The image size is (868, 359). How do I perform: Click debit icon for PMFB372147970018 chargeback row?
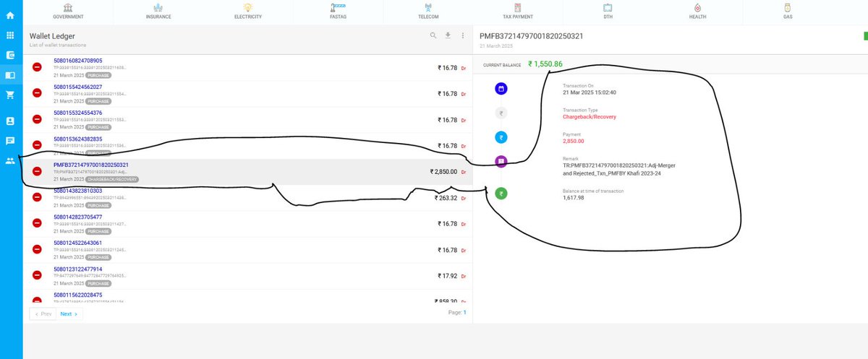pos(37,171)
